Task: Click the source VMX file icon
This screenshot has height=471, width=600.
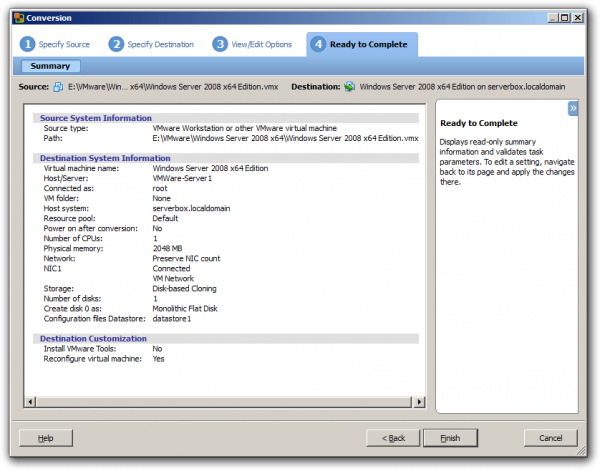Action: pyautogui.click(x=58, y=87)
